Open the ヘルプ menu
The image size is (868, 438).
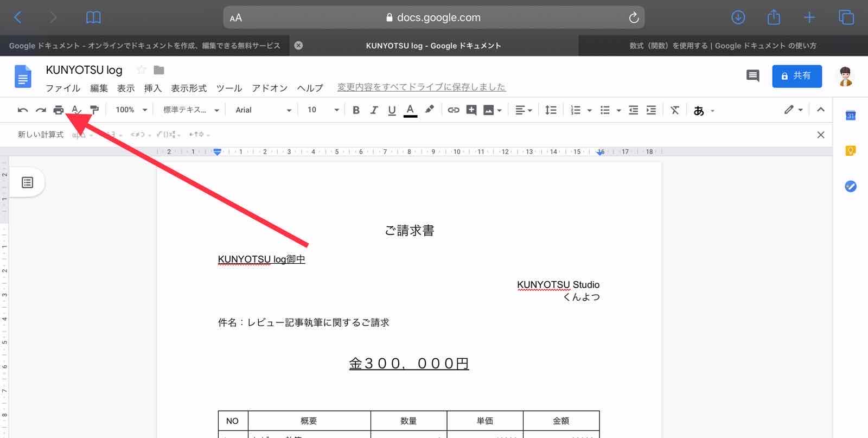click(x=310, y=88)
